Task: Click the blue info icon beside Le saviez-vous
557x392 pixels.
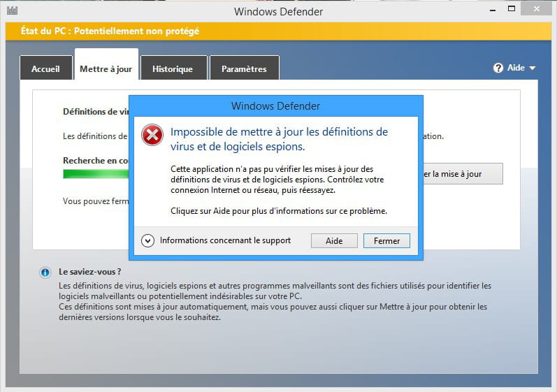Action: click(x=45, y=273)
